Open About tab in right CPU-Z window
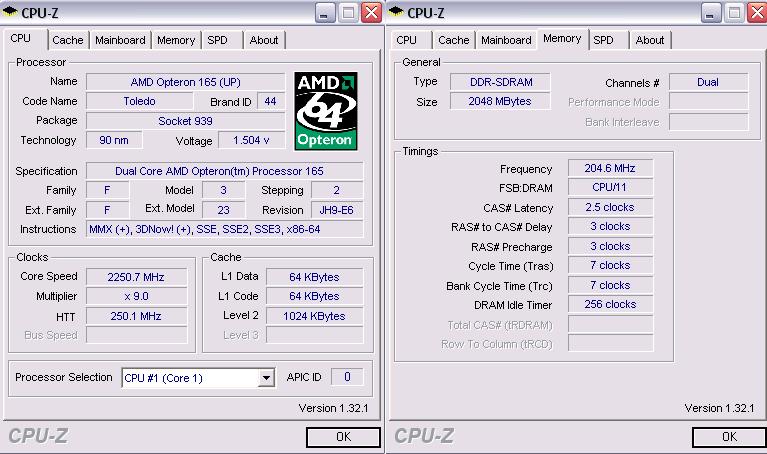Screen dimensions: 767x454 [x=650, y=40]
